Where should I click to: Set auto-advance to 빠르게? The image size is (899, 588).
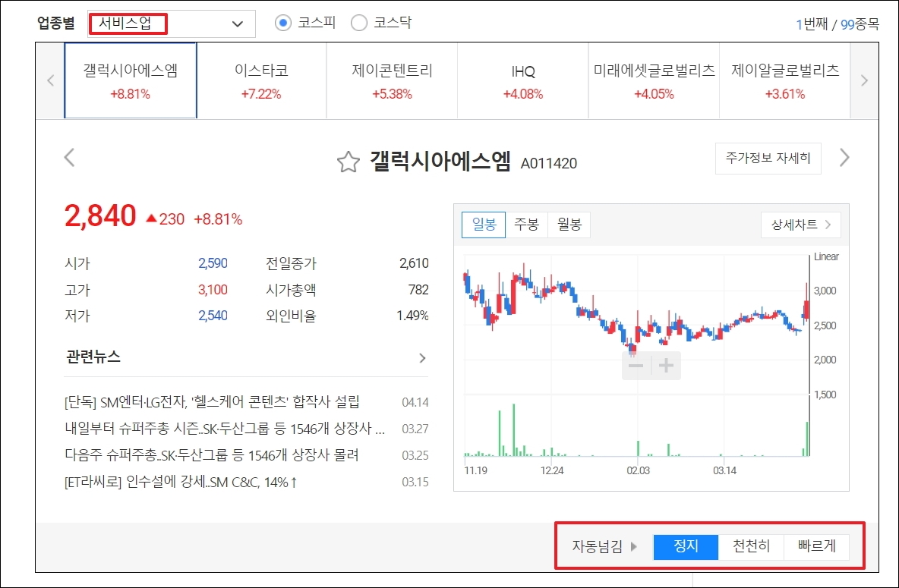point(816,547)
